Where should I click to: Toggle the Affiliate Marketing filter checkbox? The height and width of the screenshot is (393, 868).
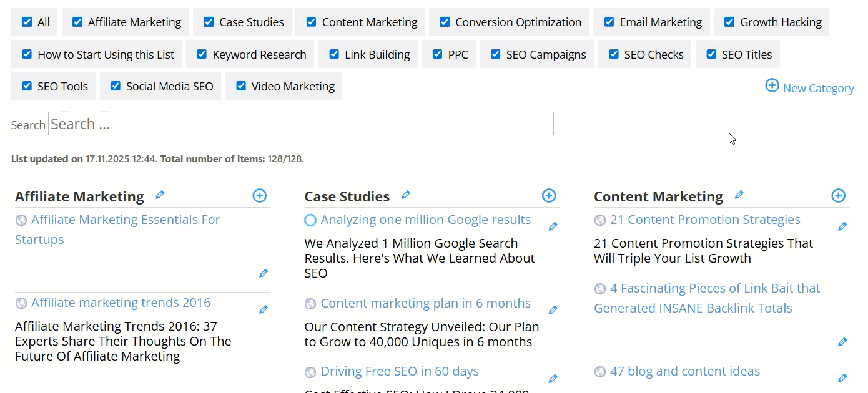coord(77,22)
